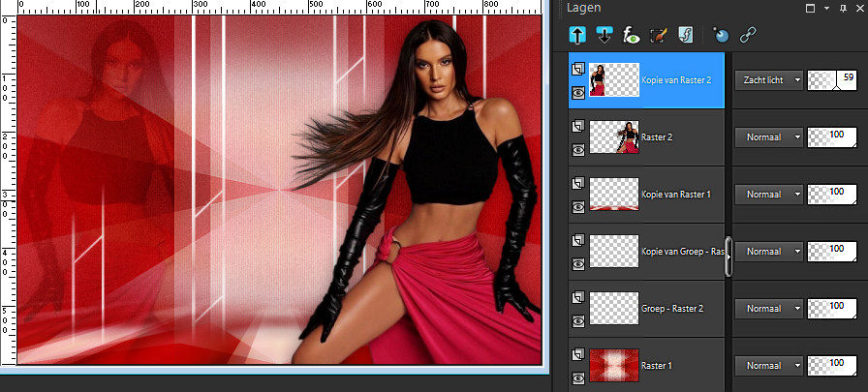Open blend mode dropdown for Raster 2
This screenshot has width=868, height=392.
769,137
